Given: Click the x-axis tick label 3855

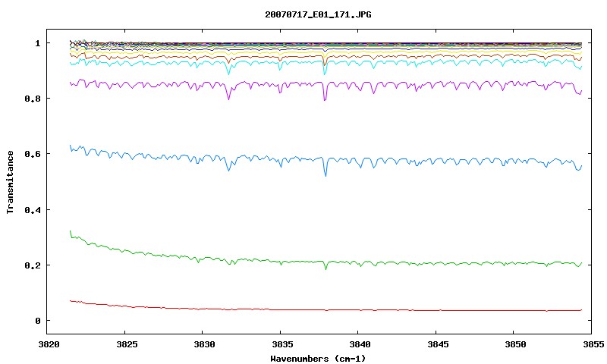Looking at the screenshot, I should (593, 344).
